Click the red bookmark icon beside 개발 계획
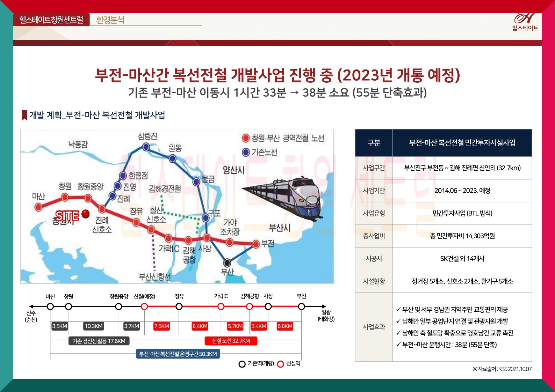 (24, 115)
